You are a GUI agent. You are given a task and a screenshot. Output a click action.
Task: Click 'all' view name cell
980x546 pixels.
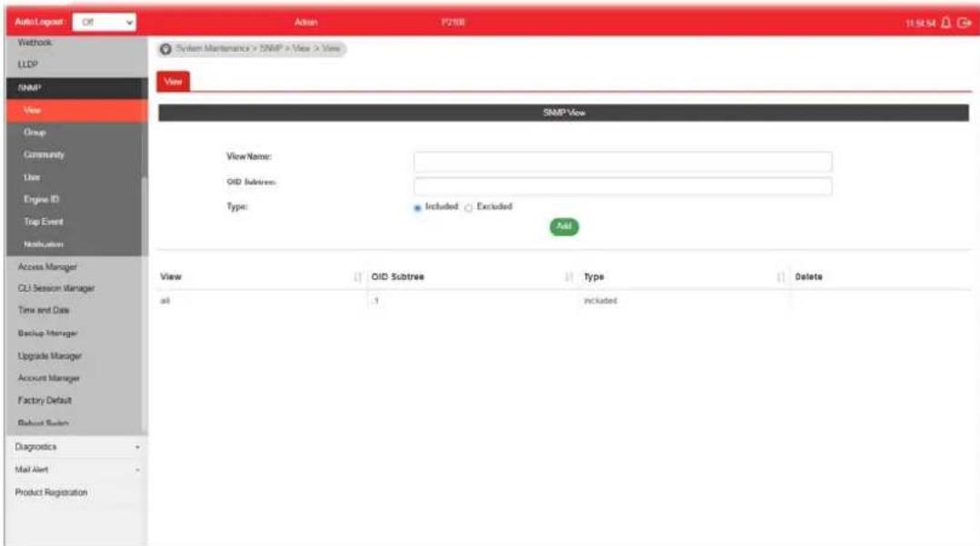[x=165, y=301]
